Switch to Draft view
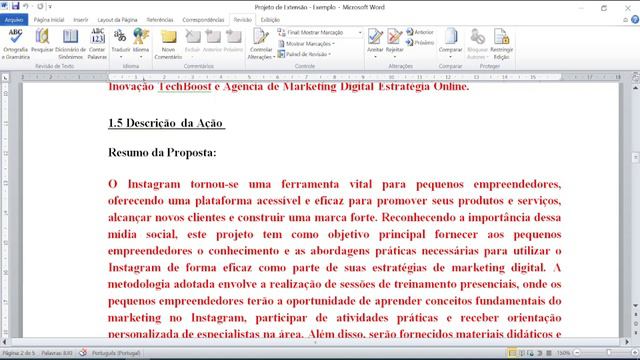This screenshot has height=360, width=640. 549,353
